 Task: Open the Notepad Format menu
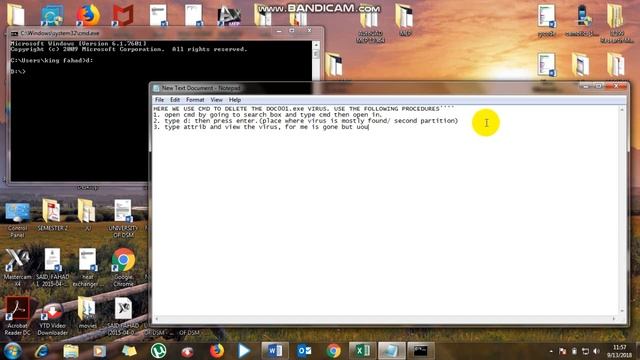pos(195,100)
